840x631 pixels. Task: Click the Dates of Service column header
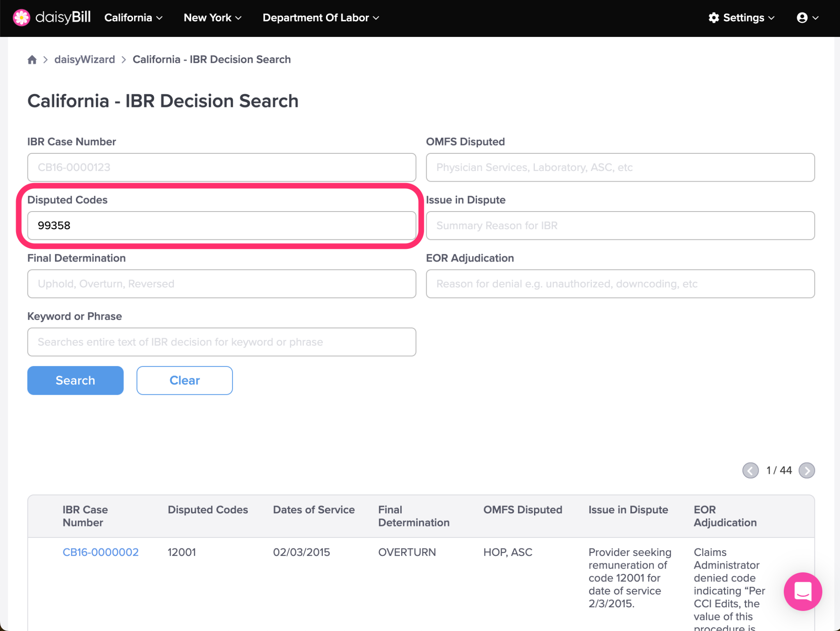314,510
